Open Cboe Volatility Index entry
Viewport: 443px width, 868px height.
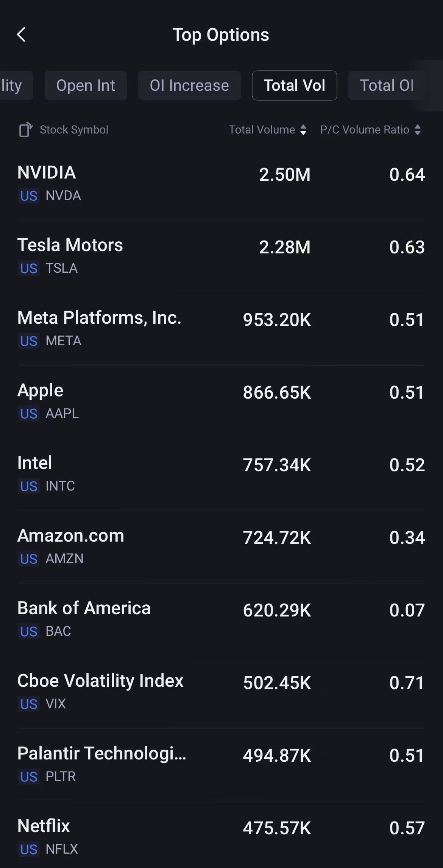[x=221, y=692]
